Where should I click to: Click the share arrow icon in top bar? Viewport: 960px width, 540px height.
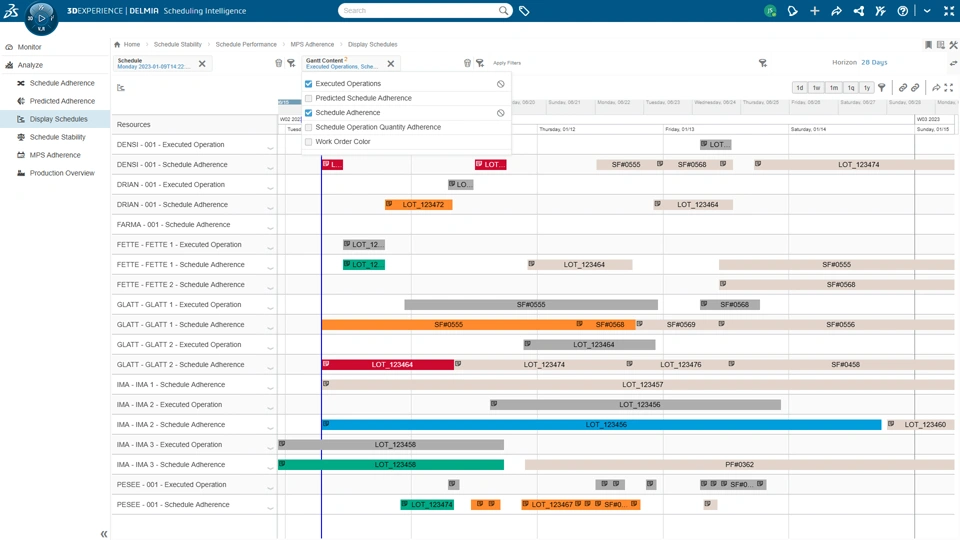pos(836,11)
